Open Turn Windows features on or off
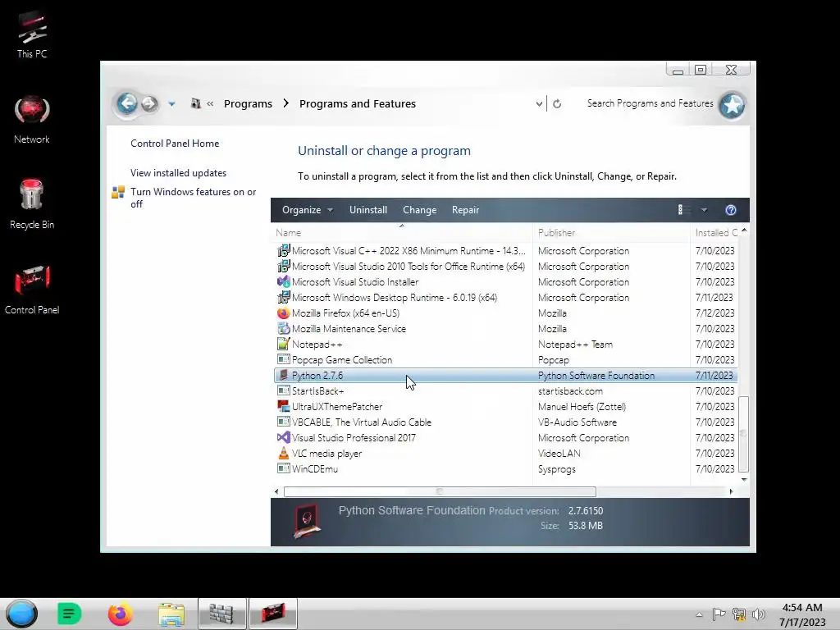 [194, 198]
